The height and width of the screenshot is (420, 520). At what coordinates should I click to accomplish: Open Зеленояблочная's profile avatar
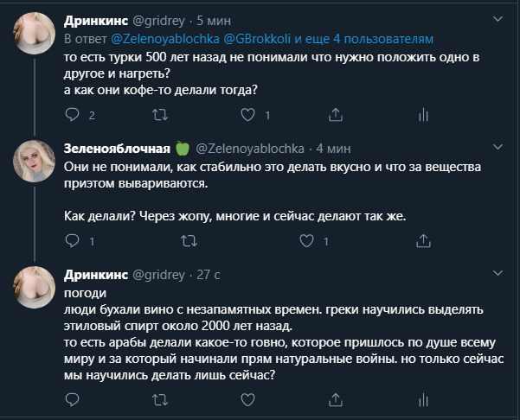pos(37,160)
